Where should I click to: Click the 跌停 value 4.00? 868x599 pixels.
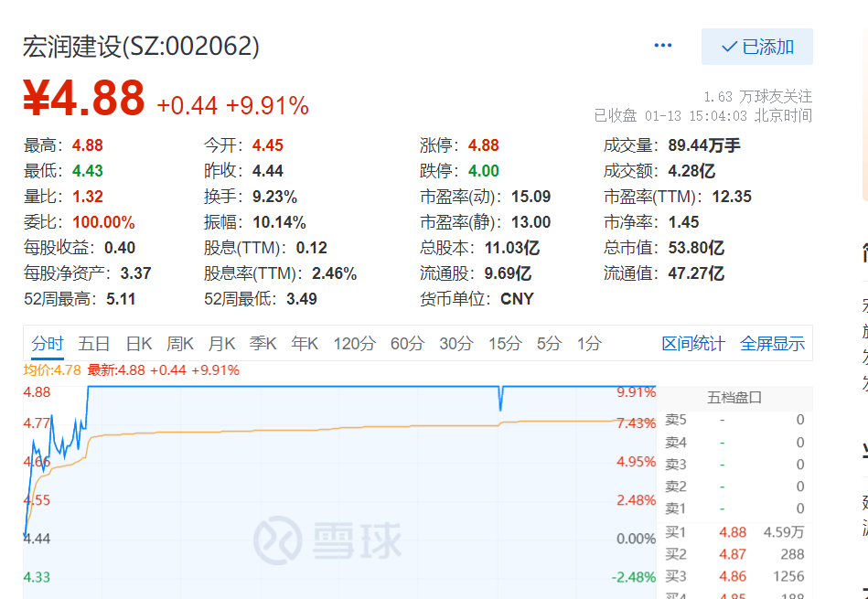coord(484,171)
